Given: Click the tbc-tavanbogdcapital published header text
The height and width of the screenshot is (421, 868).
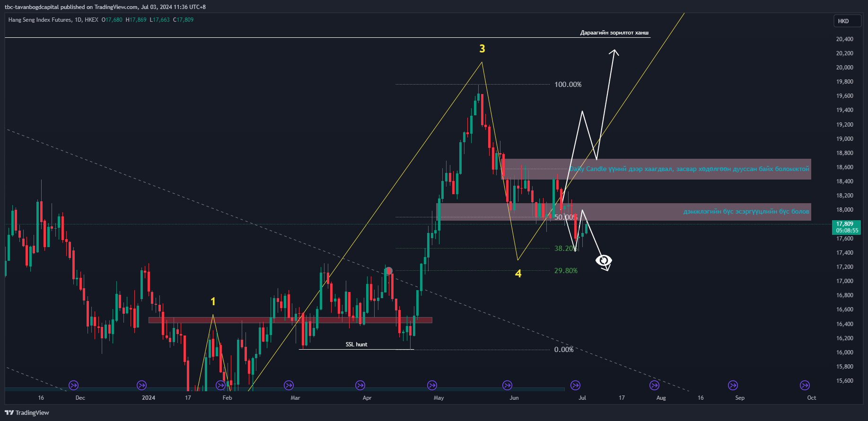Looking at the screenshot, I should 105,7.
